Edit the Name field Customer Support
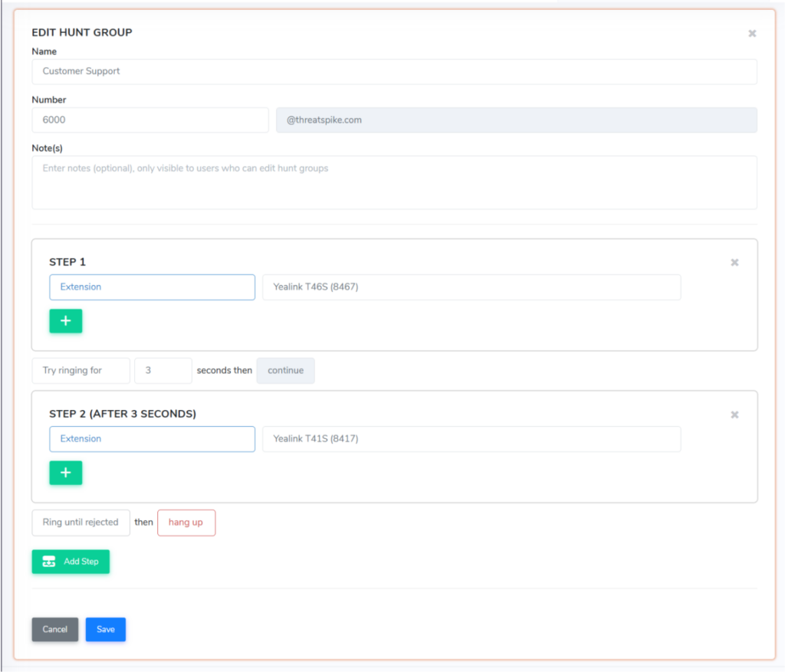Viewport: 785px width, 672px height. [x=395, y=71]
